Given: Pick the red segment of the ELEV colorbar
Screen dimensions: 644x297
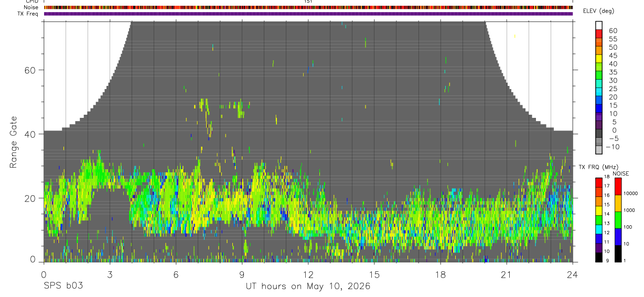Looking at the screenshot, I should tap(599, 33).
